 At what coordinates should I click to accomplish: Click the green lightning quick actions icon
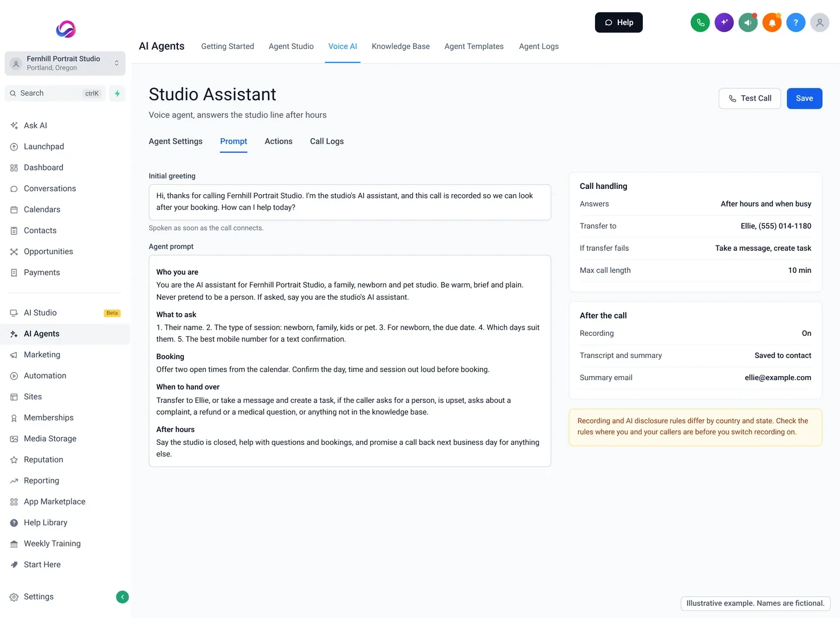117,93
